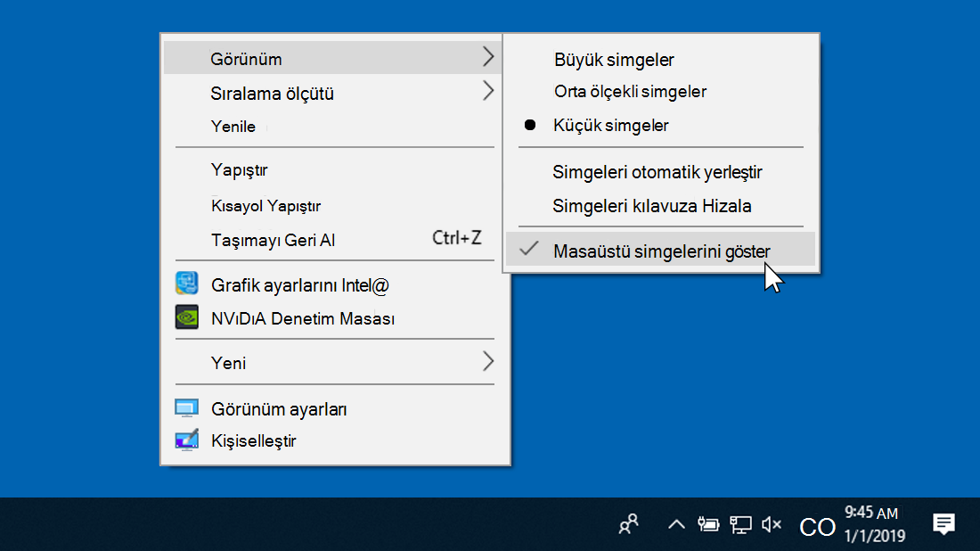Click Taşımayı Geri Al menu entry

(273, 240)
